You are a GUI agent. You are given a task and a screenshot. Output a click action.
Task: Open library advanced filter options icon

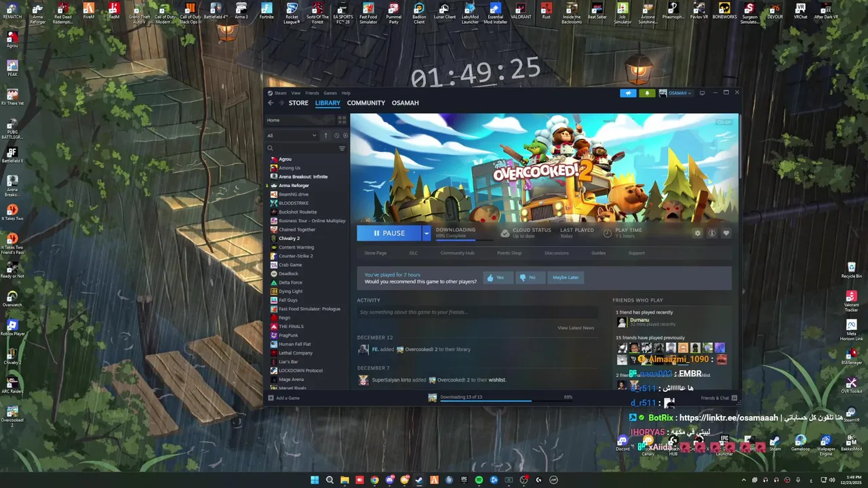coord(342,148)
